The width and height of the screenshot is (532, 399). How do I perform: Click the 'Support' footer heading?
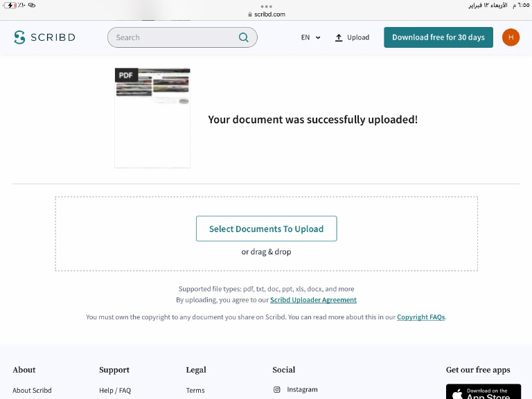point(114,370)
